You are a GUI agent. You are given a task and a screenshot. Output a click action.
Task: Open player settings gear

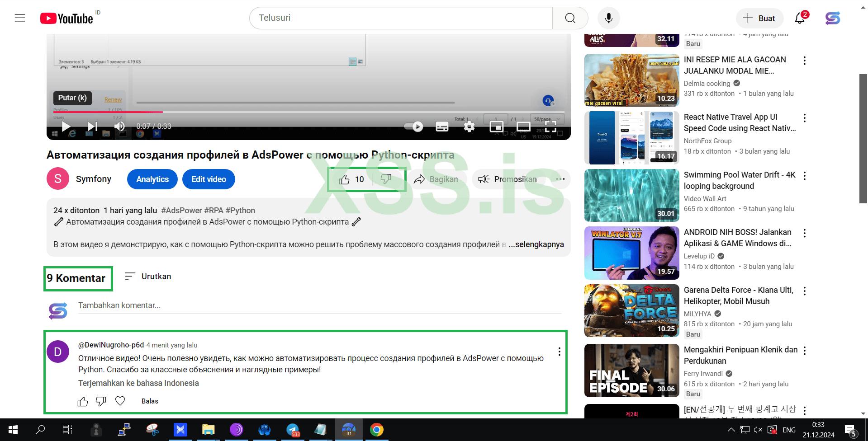click(470, 127)
